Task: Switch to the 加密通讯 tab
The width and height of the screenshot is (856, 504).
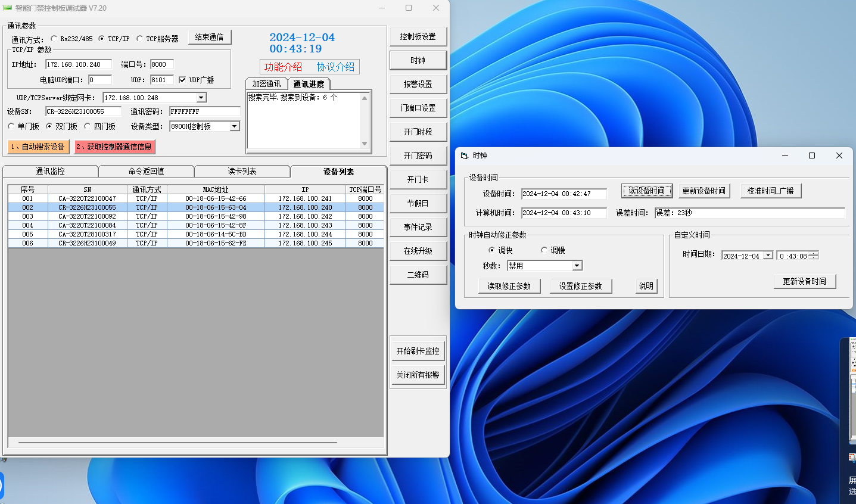Action: [266, 84]
